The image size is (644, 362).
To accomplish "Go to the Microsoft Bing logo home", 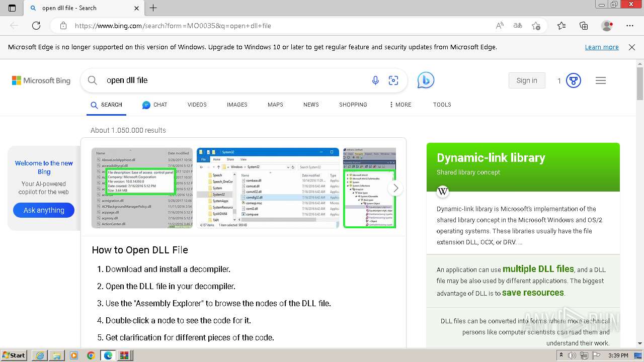I will pyautogui.click(x=41, y=80).
